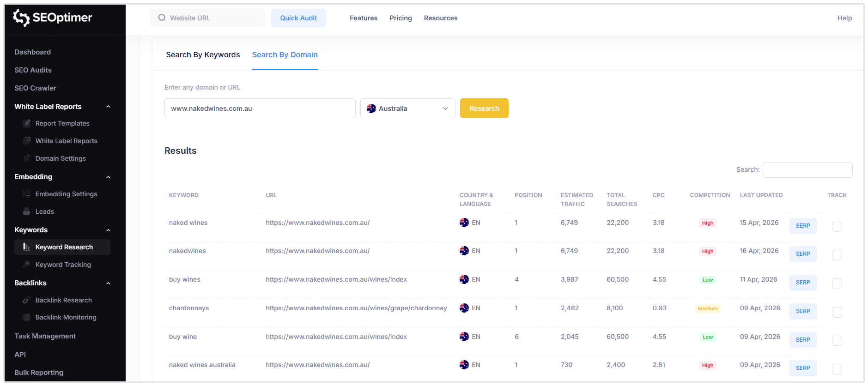Click the Report Templates sidebar icon
The width and height of the screenshot is (868, 386).
coord(27,123)
